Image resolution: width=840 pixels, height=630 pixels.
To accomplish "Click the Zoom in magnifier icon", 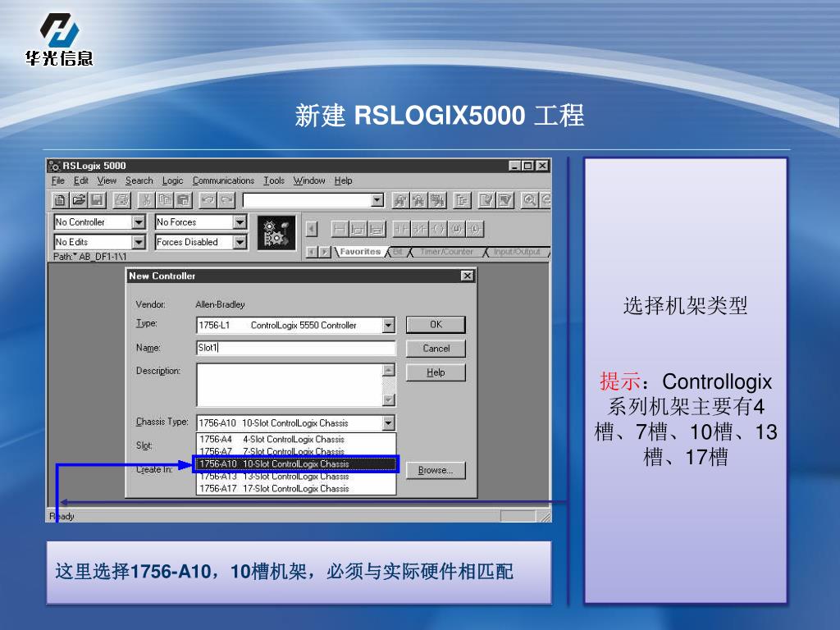I will pyautogui.click(x=529, y=200).
